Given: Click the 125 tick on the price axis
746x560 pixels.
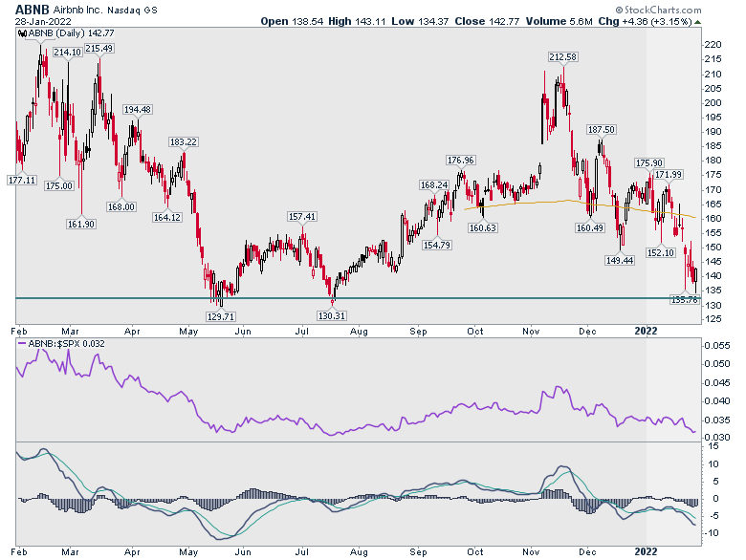Looking at the screenshot, I should click(x=714, y=319).
